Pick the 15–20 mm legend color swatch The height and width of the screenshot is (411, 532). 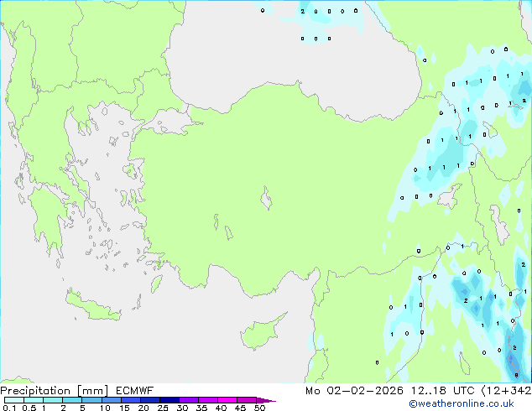click(x=130, y=400)
